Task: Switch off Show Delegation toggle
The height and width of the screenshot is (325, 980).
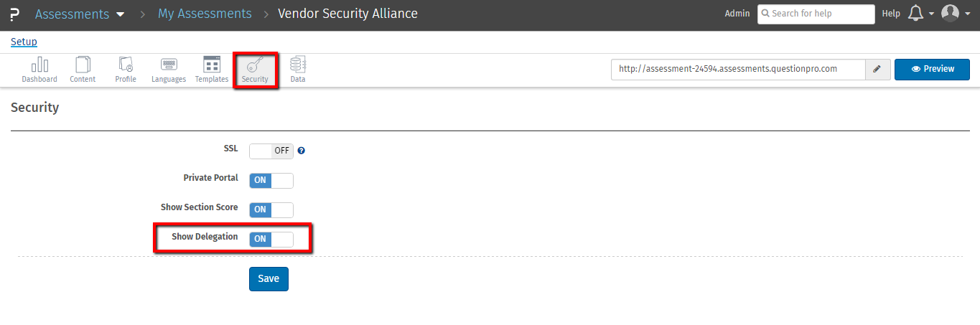Action: (x=271, y=239)
